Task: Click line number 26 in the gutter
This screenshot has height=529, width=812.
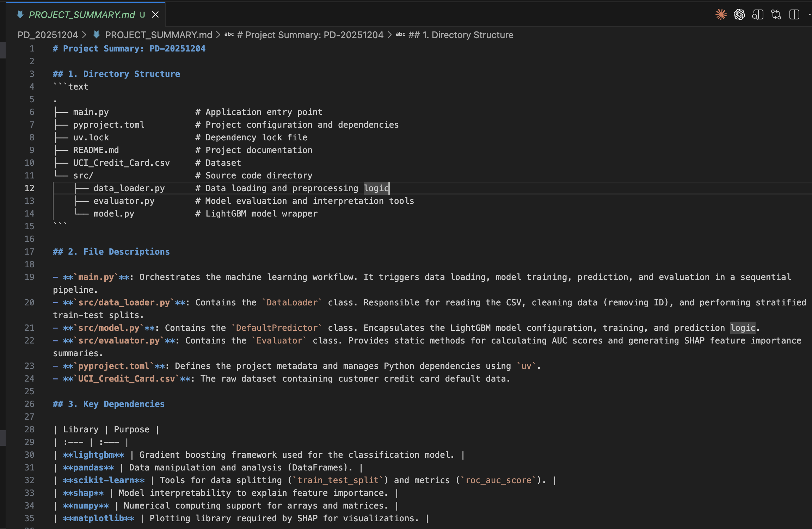Action: point(30,404)
